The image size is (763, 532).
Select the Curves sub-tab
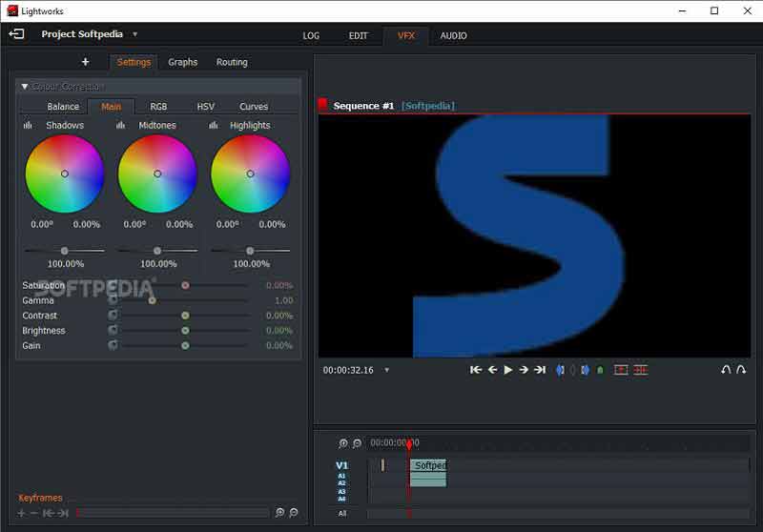tap(254, 107)
